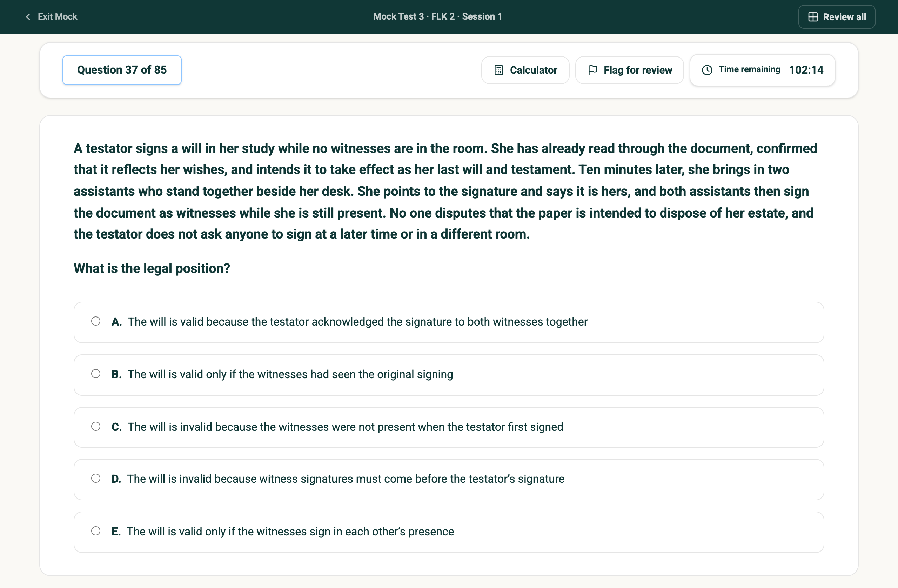Click answer text about witness signatures coming before testator's
Viewport: 898px width, 588px height.
tap(345, 479)
